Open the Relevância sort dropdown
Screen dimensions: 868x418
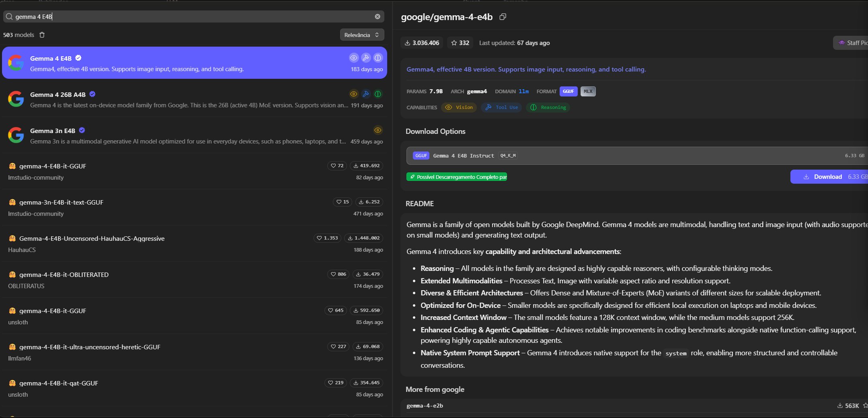[x=362, y=35]
